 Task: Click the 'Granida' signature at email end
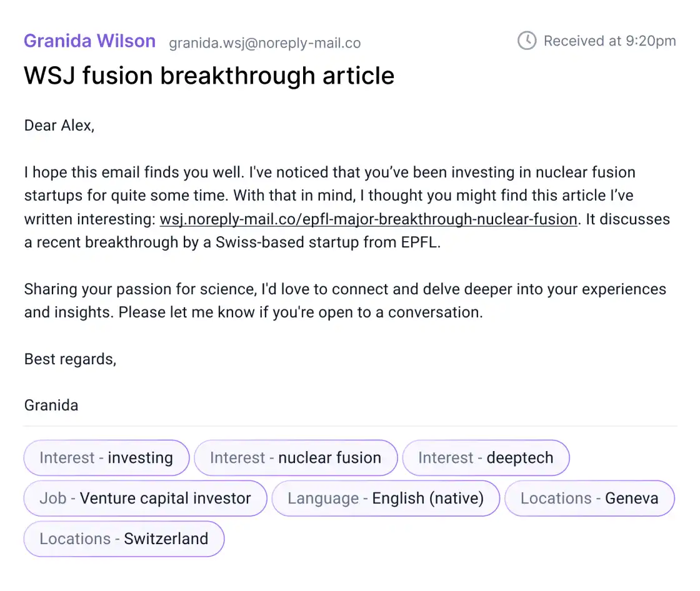pos(51,405)
